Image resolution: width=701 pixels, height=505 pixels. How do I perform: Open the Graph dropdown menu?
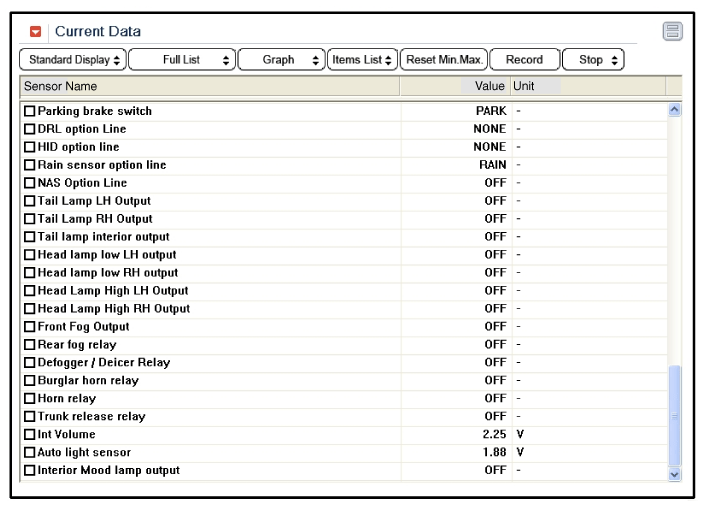click(284, 60)
